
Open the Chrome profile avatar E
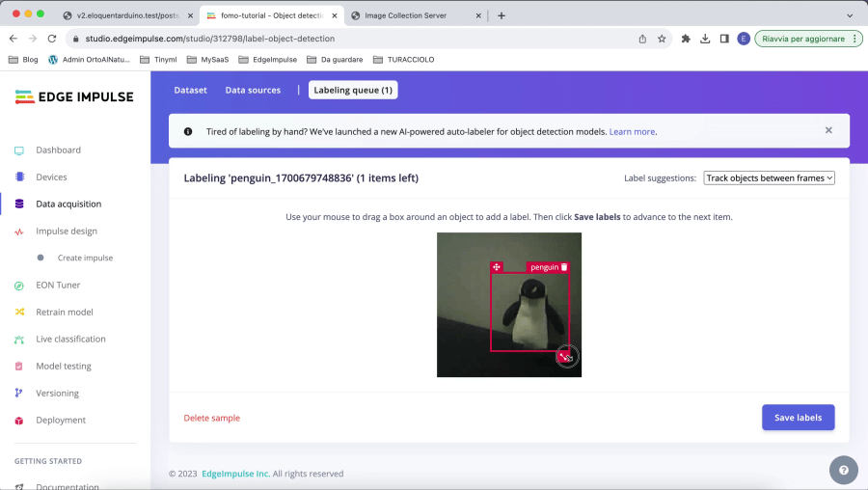pos(744,39)
